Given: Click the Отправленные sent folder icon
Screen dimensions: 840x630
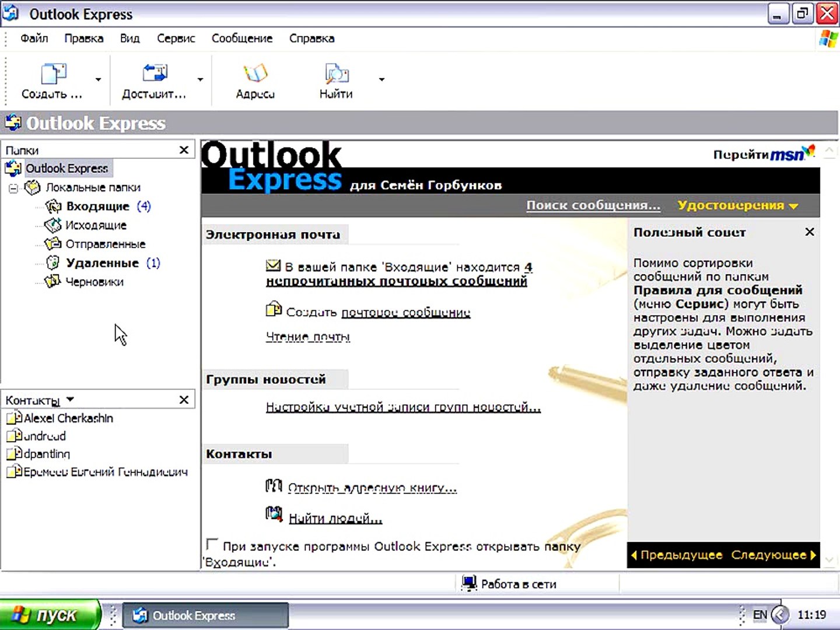Looking at the screenshot, I should coord(53,244).
